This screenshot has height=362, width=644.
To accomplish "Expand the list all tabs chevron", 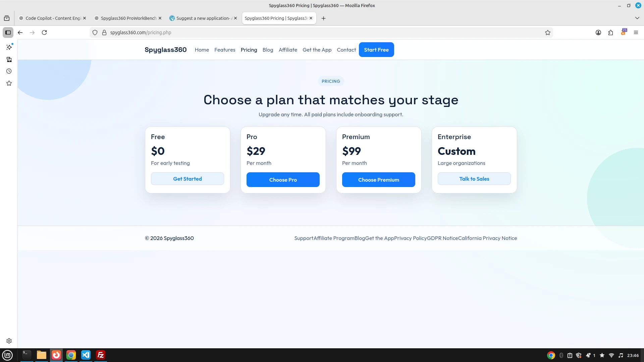I will pos(637,18).
